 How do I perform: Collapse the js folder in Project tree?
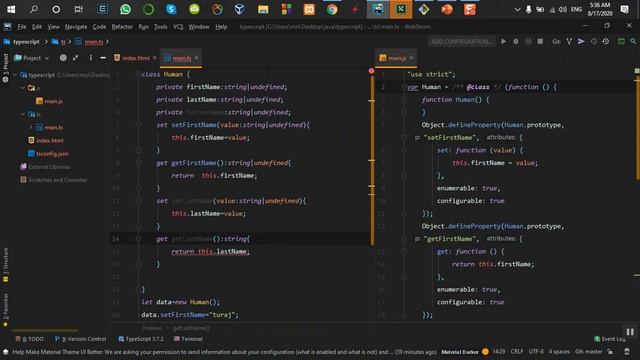pyautogui.click(x=23, y=88)
